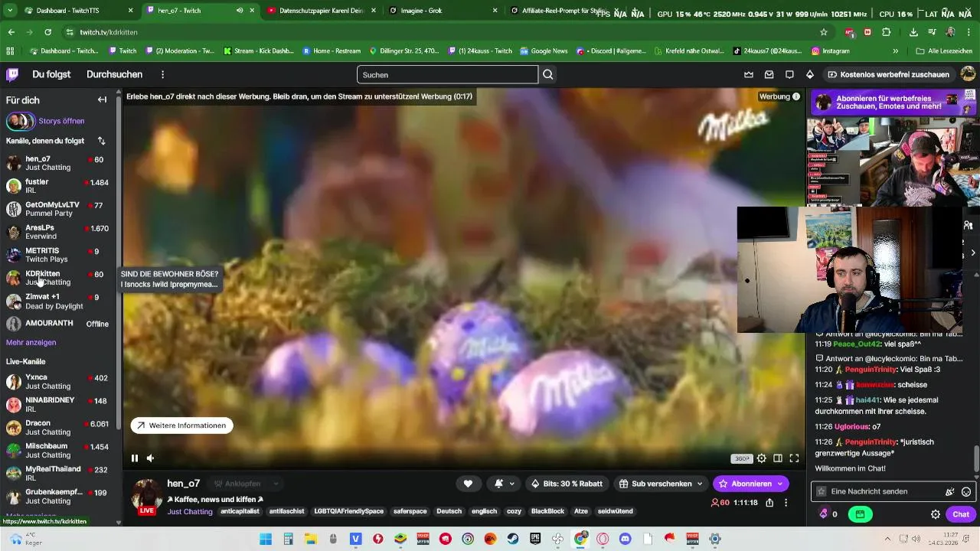
Task: Open the Abonnieren dropdown button
Action: [750, 484]
